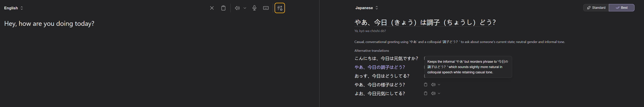This screenshot has width=644, height=107.
Task: Switch to Standard translation mode
Action: [596, 8]
